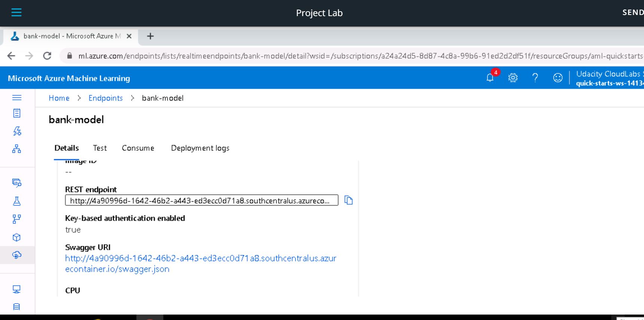Open the Project Lab hamburger menu
The height and width of the screenshot is (320, 644).
pyautogui.click(x=16, y=12)
